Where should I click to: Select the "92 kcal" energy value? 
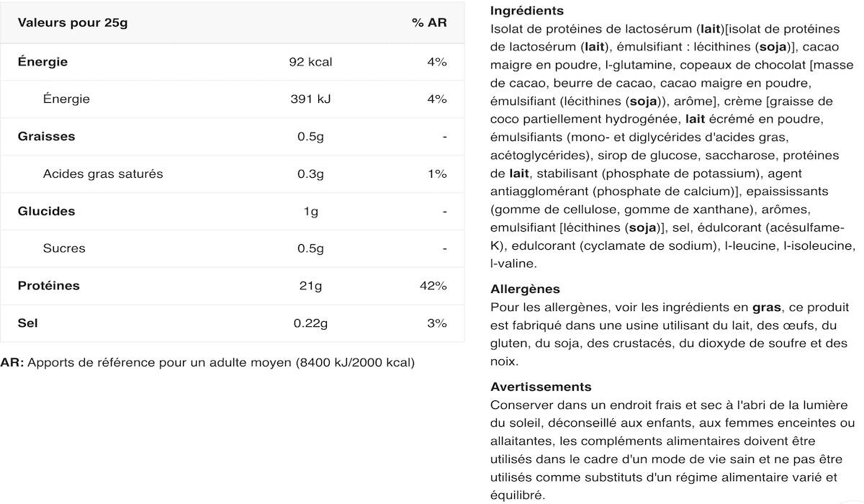point(310,62)
